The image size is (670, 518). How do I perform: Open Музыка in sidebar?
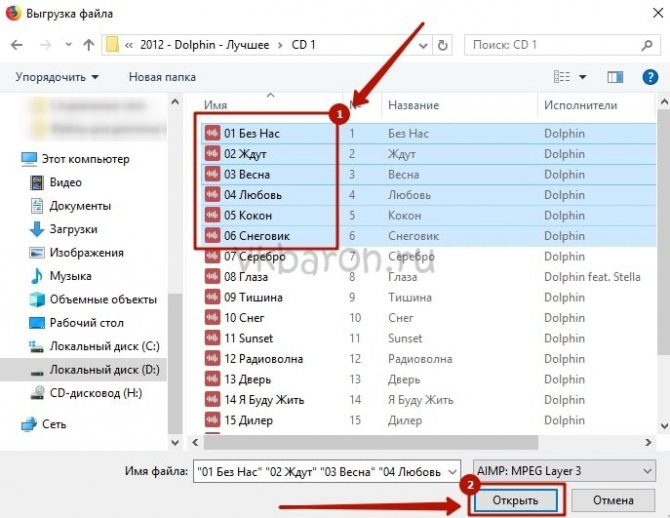61,276
